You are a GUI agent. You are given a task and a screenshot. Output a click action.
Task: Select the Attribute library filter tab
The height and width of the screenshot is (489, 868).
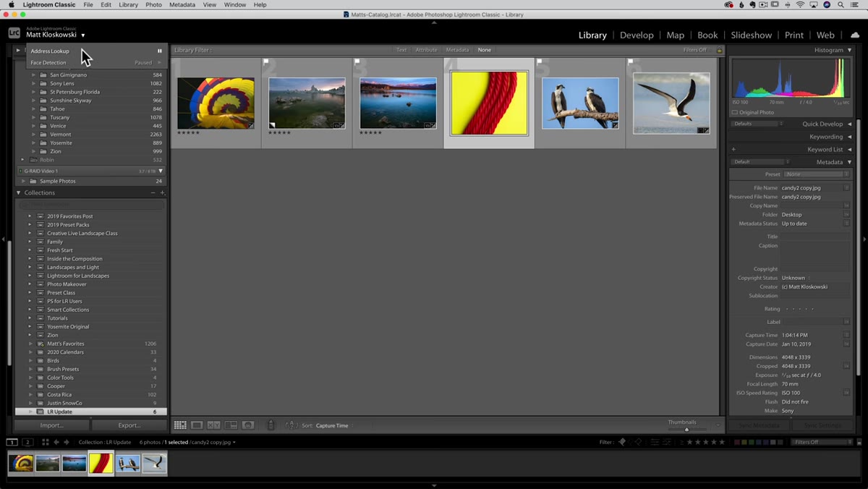426,50
